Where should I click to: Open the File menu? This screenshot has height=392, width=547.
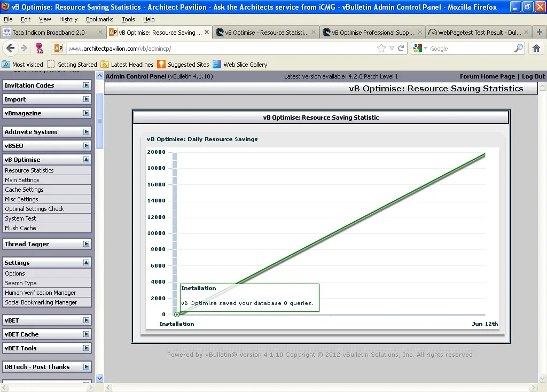click(8, 19)
